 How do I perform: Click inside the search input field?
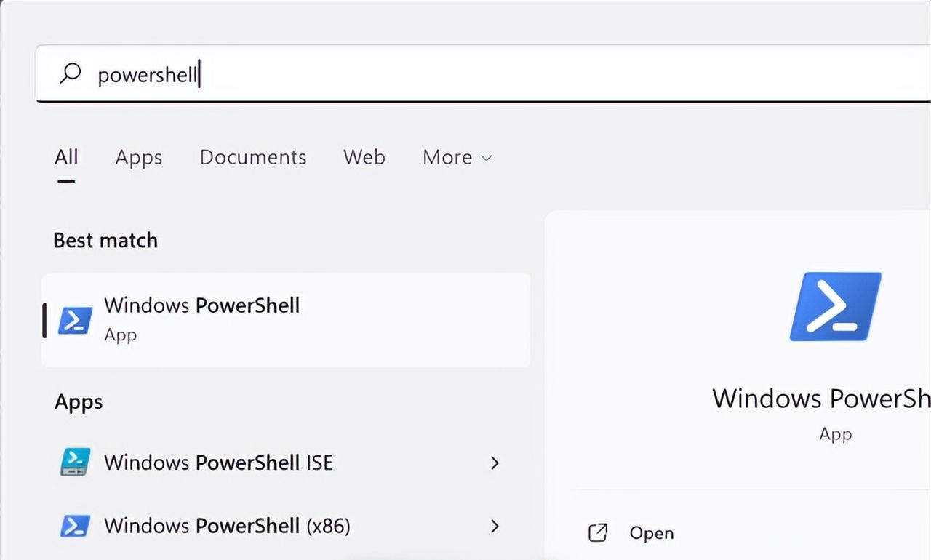291,73
